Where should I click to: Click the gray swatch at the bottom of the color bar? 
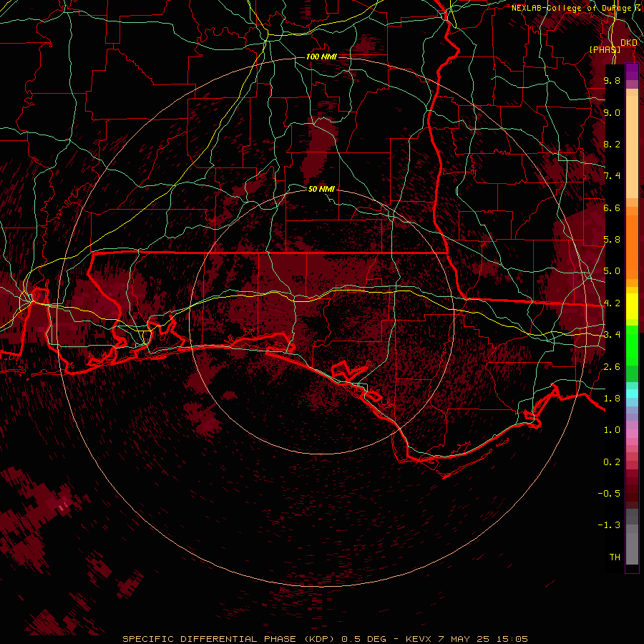pyautogui.click(x=632, y=545)
